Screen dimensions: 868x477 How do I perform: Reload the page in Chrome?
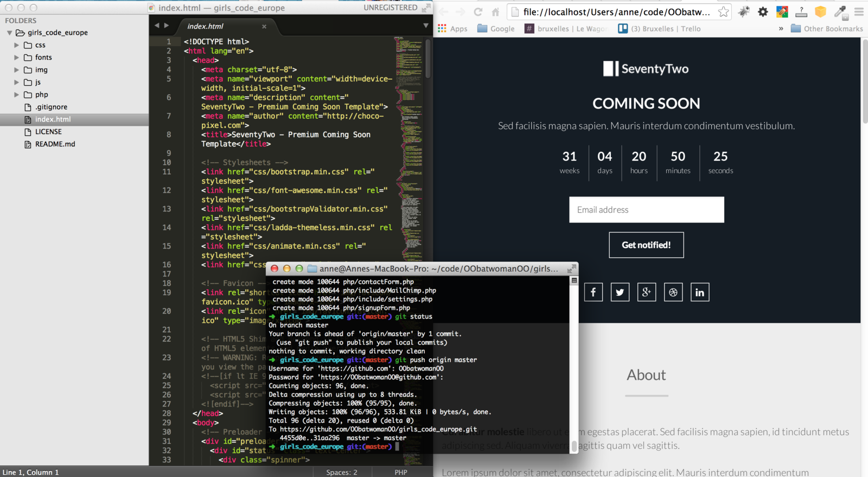point(478,12)
